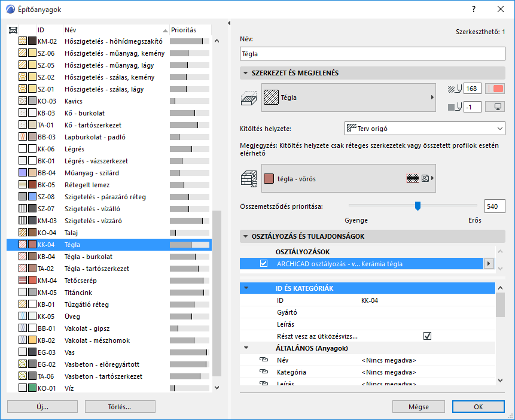
Task: Click the ArchiCAD logo in the title bar
Action: click(10, 9)
